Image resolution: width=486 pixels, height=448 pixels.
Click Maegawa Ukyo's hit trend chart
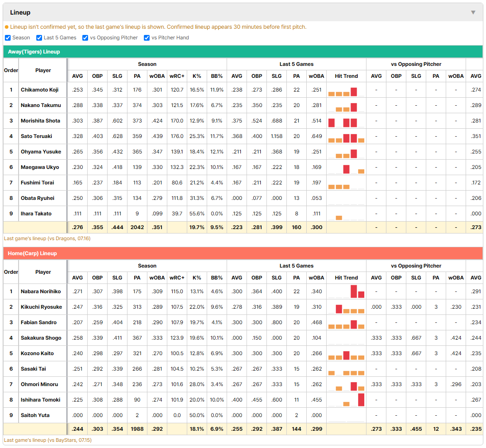346,167
